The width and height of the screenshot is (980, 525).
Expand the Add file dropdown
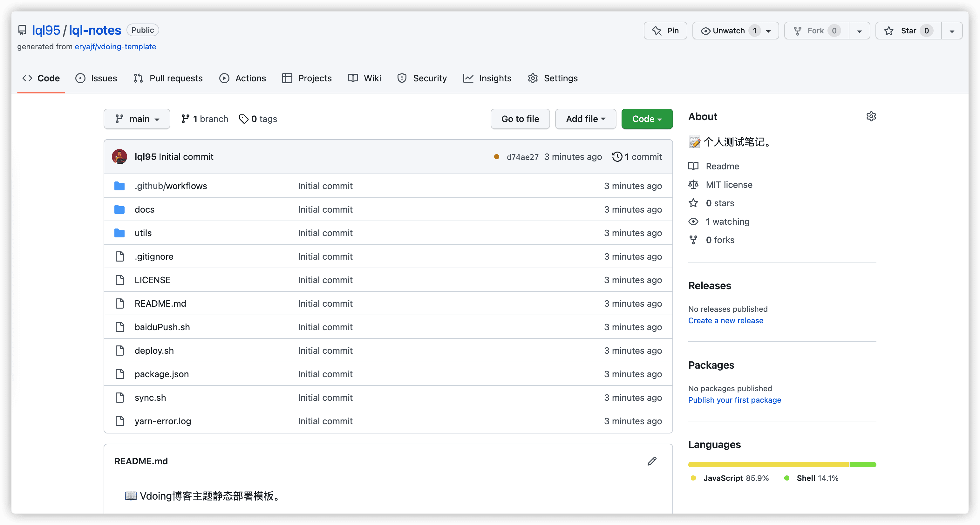(585, 119)
